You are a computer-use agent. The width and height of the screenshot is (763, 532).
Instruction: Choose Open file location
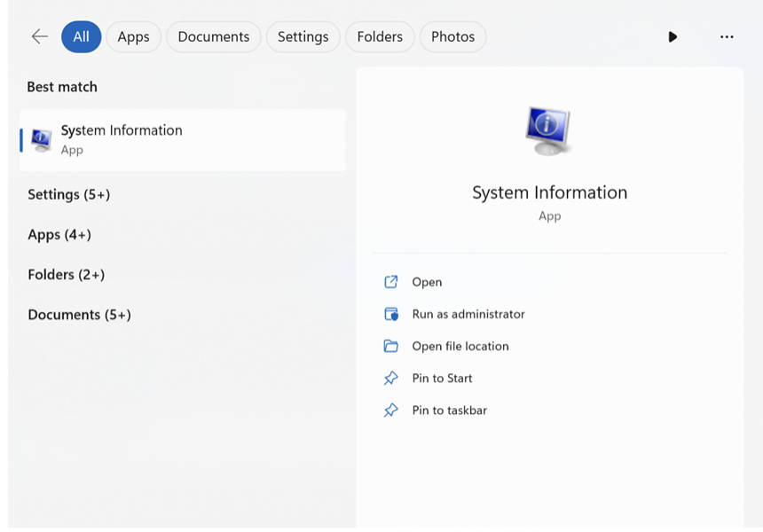[x=460, y=346]
